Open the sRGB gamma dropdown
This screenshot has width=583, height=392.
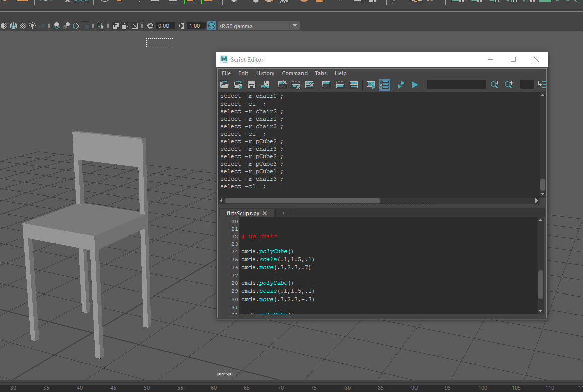258,26
